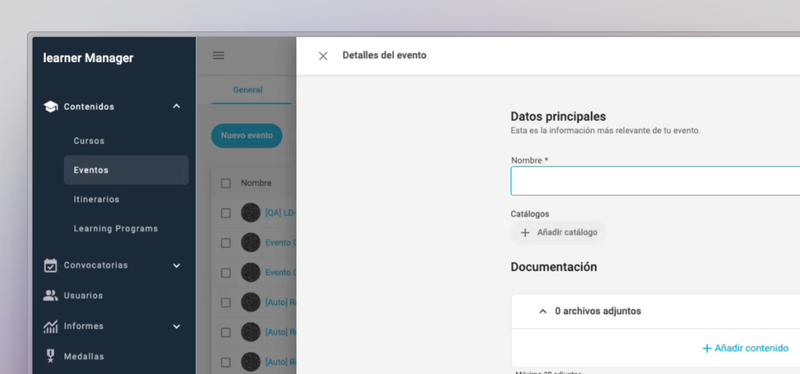Click the Datos principales heading
800x374 pixels.
558,116
